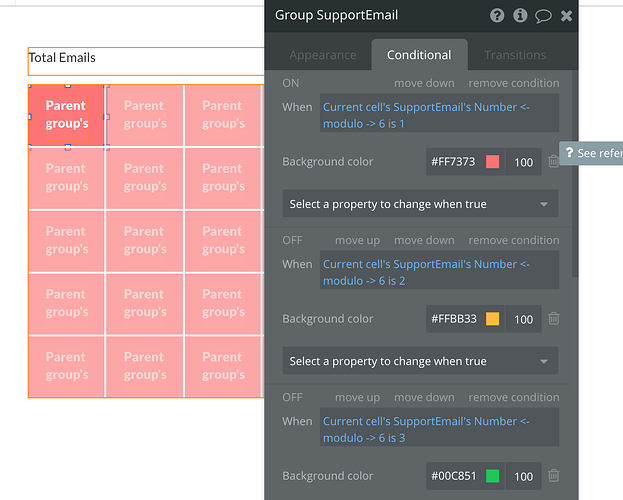Expand first 'Select a property to change' dropdown
Image resolution: width=623 pixels, height=500 pixels.
(420, 204)
